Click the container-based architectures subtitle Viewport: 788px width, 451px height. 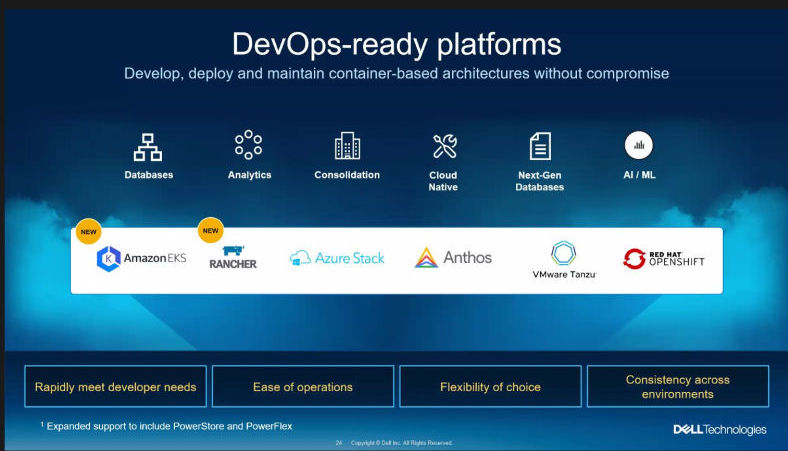pyautogui.click(x=397, y=73)
